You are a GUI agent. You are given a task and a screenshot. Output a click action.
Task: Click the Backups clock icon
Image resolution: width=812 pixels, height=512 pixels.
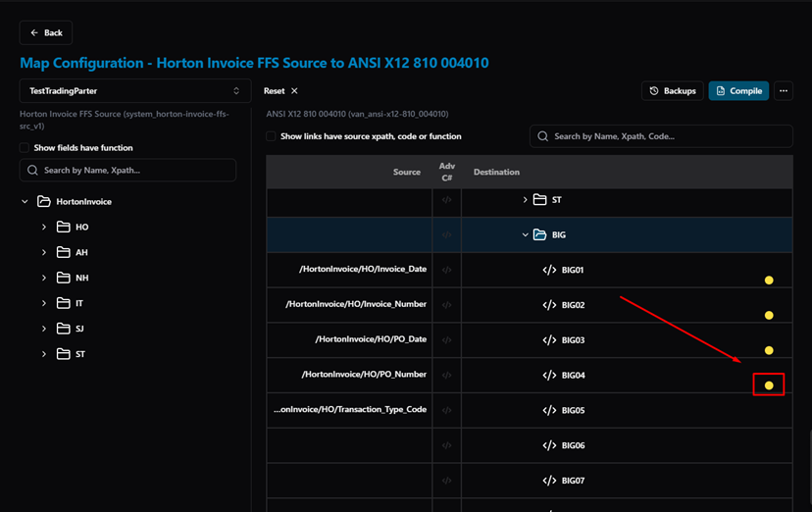(654, 90)
